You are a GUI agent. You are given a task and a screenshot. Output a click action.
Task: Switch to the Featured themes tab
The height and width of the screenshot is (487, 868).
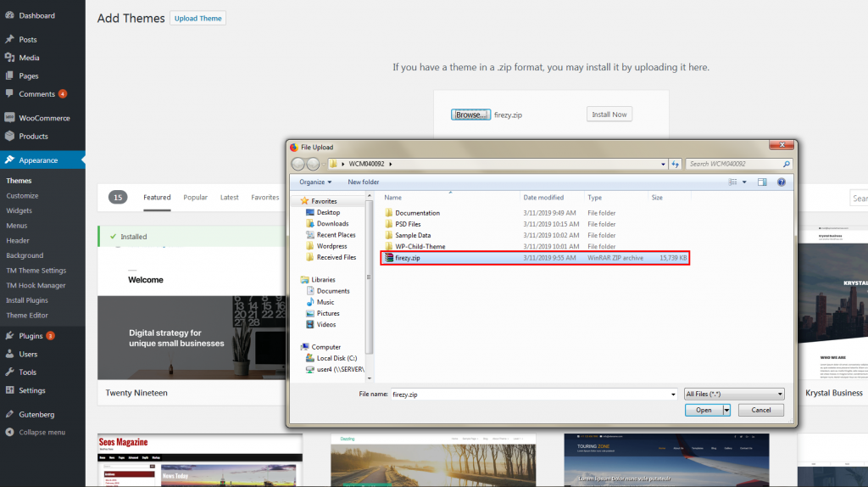coord(157,197)
